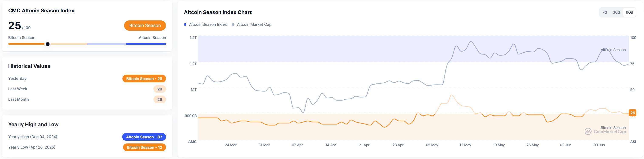Viewport: 644px width, 159px height.
Task: Click the 02 Jun axis date
Action: point(565,145)
